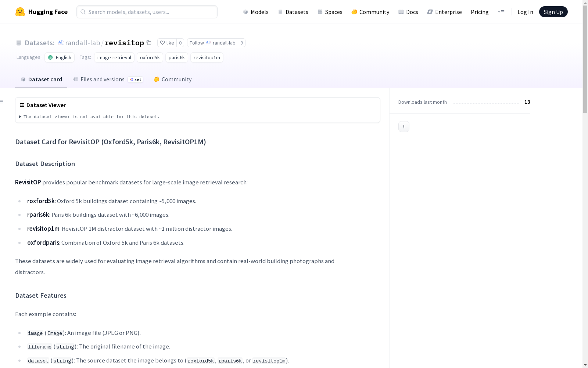Click the downloads last month value 13

(x=527, y=102)
